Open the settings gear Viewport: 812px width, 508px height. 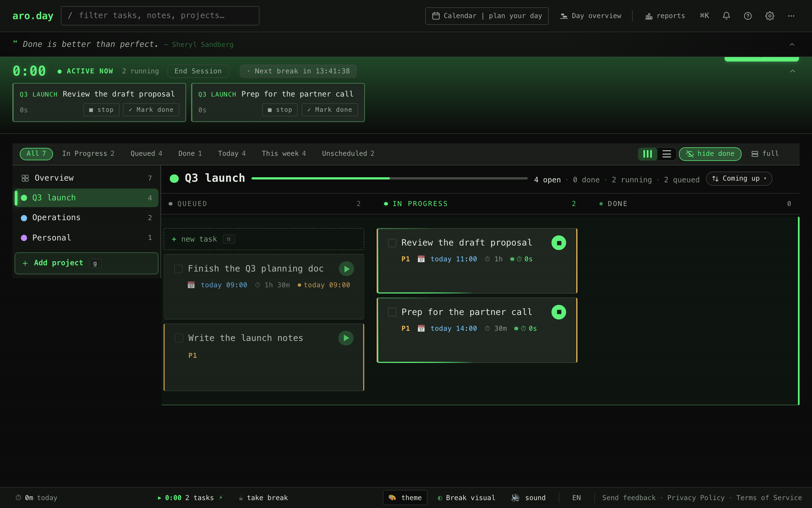point(769,16)
